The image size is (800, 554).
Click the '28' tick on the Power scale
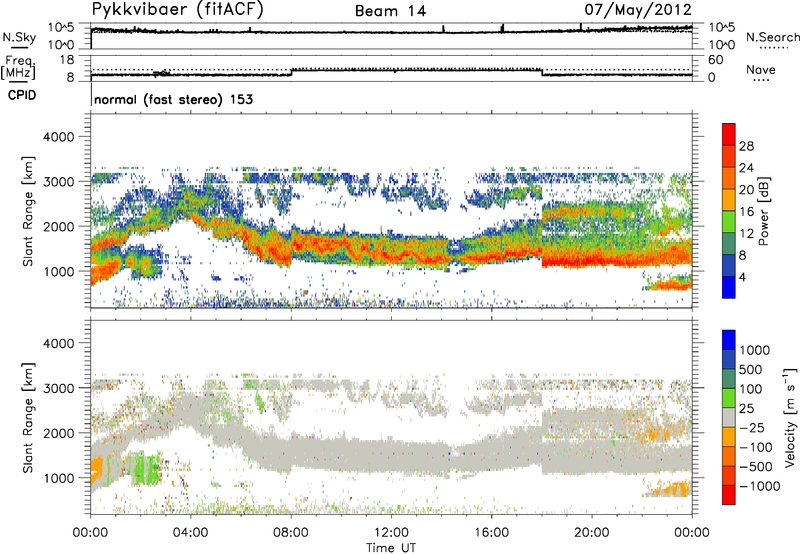click(x=746, y=146)
